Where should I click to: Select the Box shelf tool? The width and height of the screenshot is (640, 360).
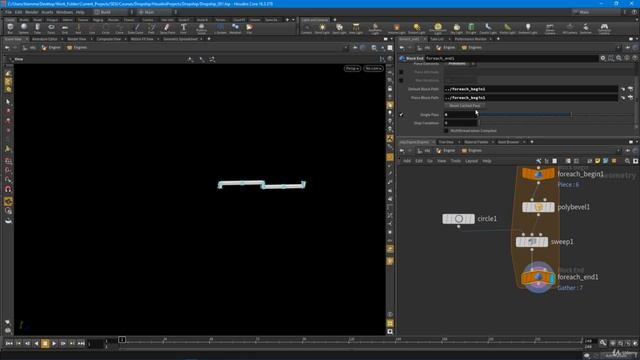click(x=10, y=29)
